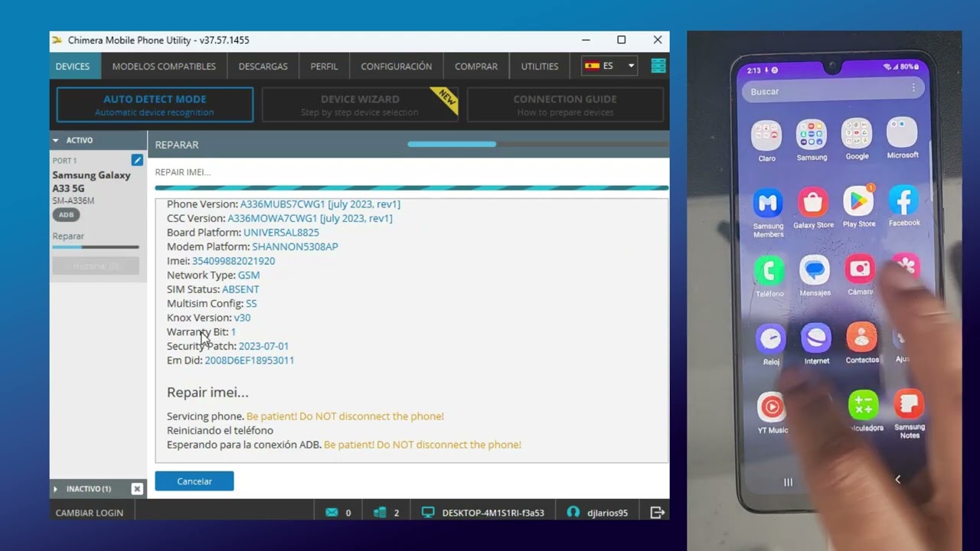
Task: Click the headset support icon
Action: tap(573, 513)
